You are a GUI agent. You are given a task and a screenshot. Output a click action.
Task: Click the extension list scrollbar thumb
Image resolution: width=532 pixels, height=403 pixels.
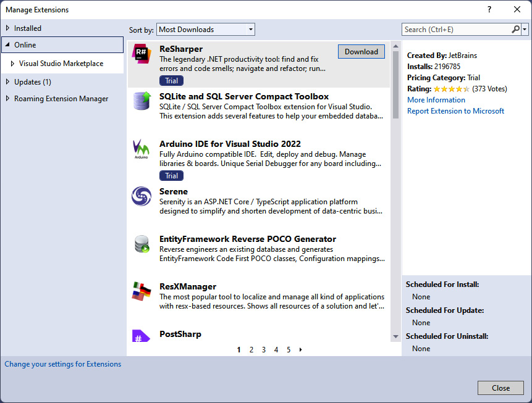[x=395, y=85]
